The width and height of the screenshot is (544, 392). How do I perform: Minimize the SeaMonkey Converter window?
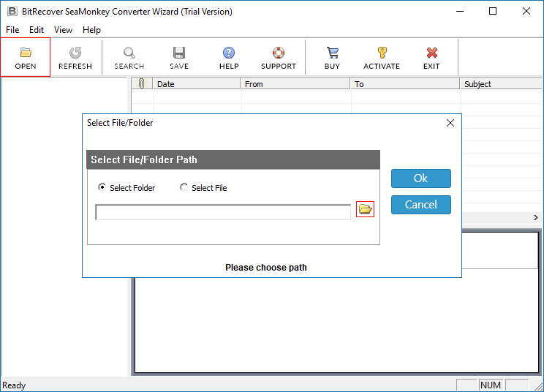(x=460, y=11)
